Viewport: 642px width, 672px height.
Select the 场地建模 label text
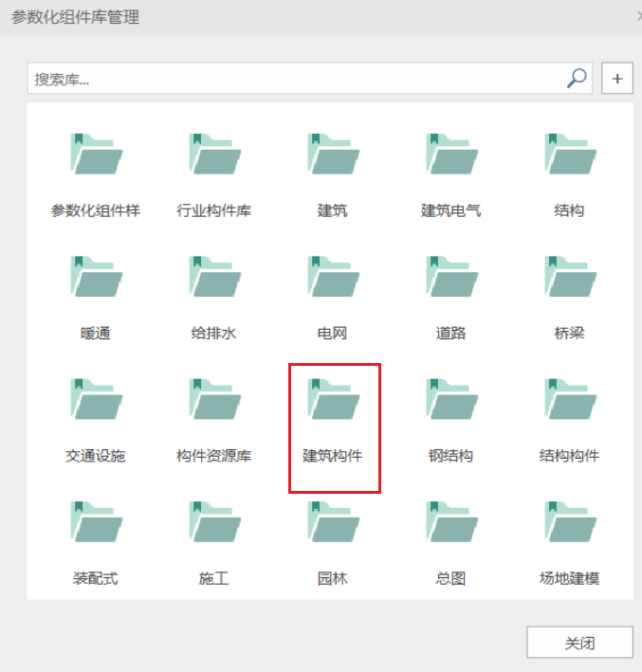click(x=569, y=578)
